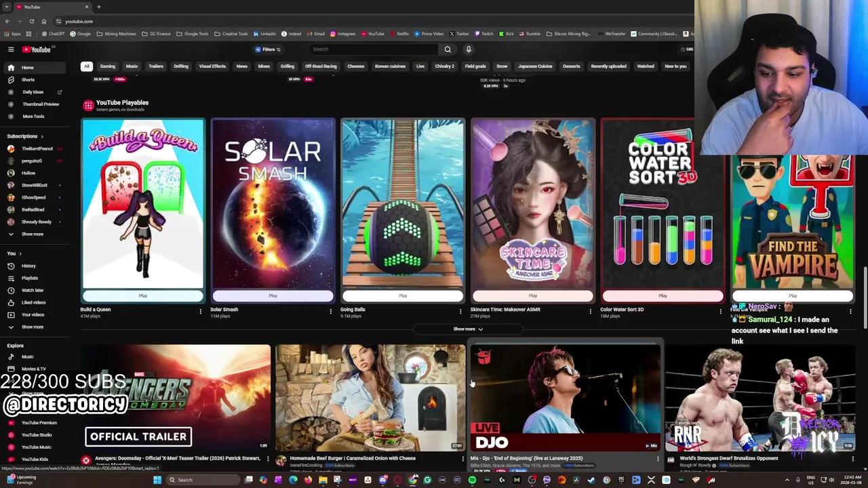Open YouTube Music icon in sidebar

[11, 447]
